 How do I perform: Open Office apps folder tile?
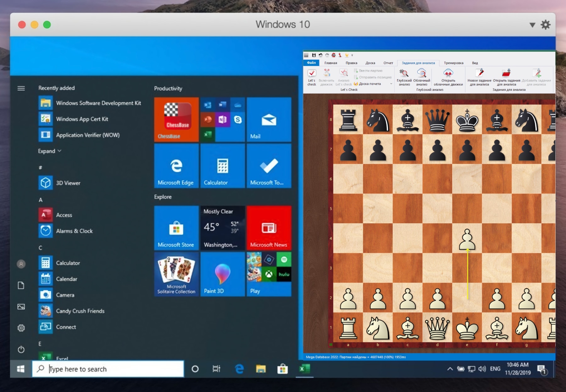click(x=223, y=120)
